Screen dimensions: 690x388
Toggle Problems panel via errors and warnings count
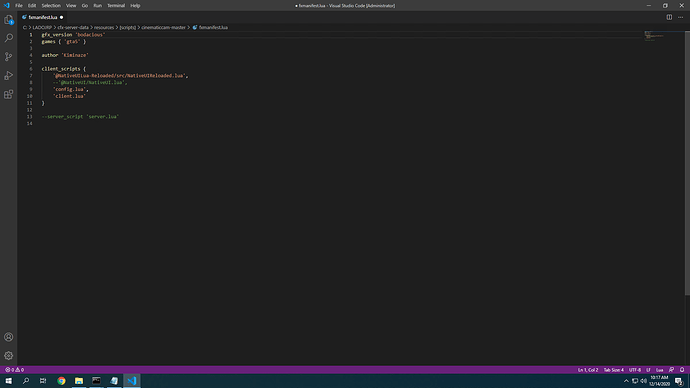(x=15, y=370)
